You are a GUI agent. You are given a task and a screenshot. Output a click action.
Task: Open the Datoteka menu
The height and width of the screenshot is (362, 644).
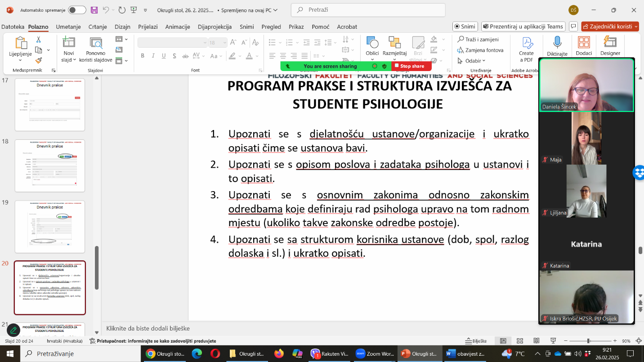(x=13, y=27)
